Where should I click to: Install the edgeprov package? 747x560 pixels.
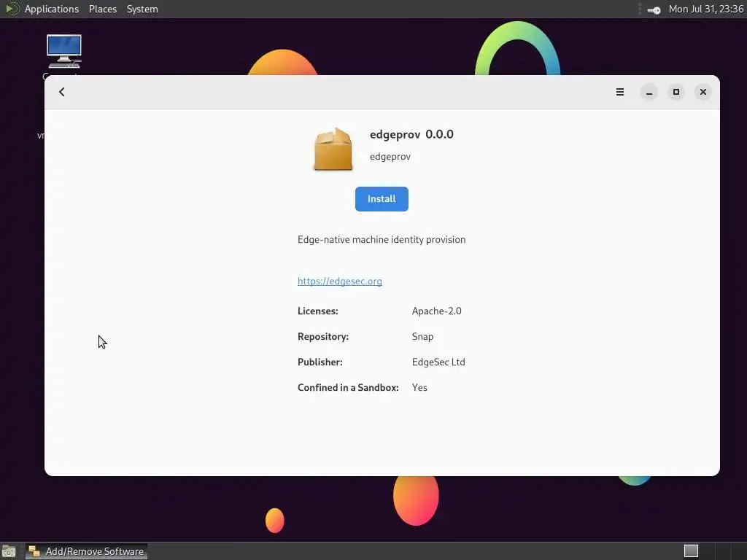point(382,199)
